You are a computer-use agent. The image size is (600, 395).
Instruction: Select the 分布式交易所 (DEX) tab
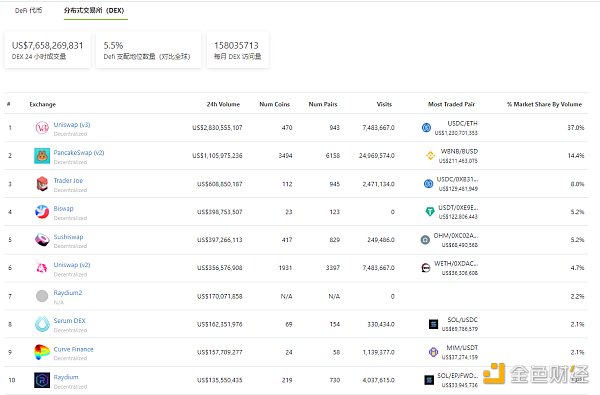[94, 10]
